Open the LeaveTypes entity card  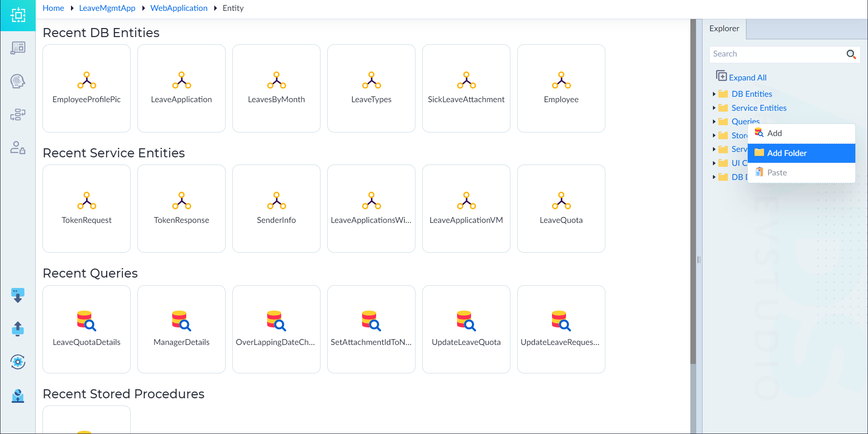[371, 88]
